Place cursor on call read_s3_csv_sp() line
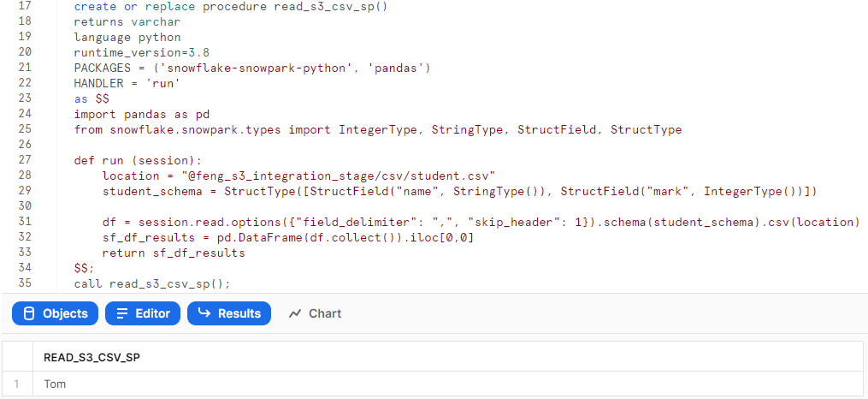The width and height of the screenshot is (868, 399). coord(152,283)
